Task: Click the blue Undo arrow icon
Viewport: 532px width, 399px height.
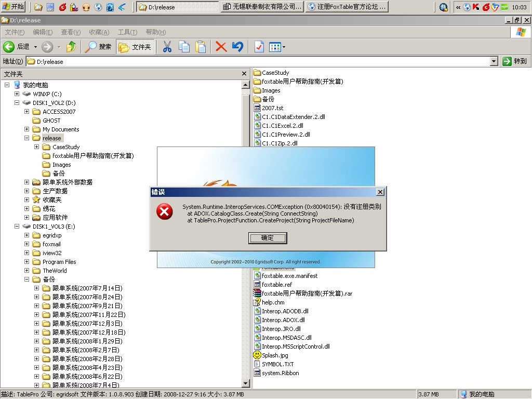Action: (x=237, y=47)
